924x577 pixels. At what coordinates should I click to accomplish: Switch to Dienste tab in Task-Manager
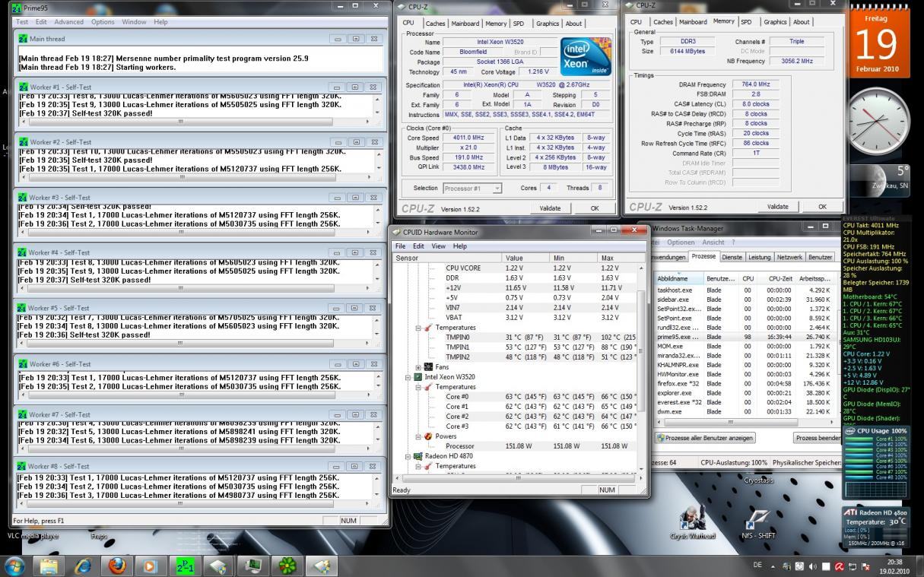pyautogui.click(x=732, y=257)
